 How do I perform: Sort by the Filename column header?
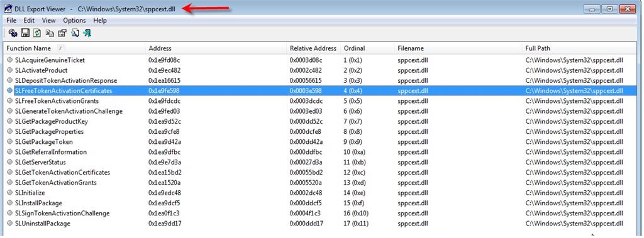click(458, 48)
